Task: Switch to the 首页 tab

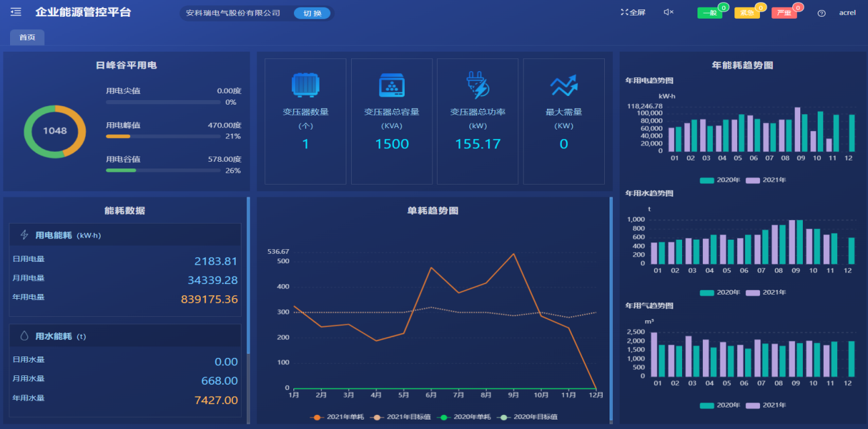Action: (x=26, y=37)
